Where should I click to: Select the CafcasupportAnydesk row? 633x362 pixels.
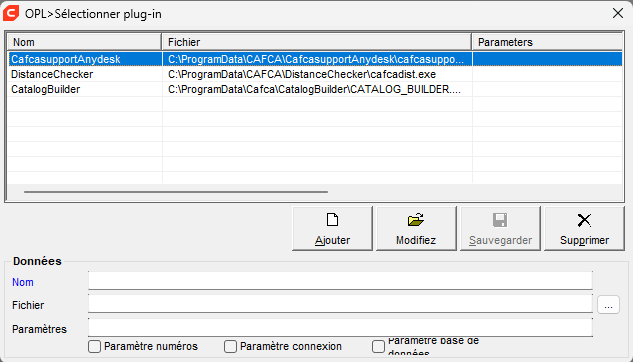click(x=315, y=59)
